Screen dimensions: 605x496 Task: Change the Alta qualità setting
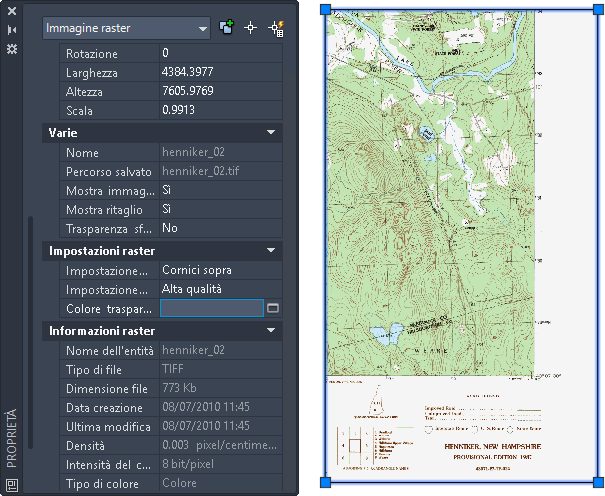(x=221, y=289)
